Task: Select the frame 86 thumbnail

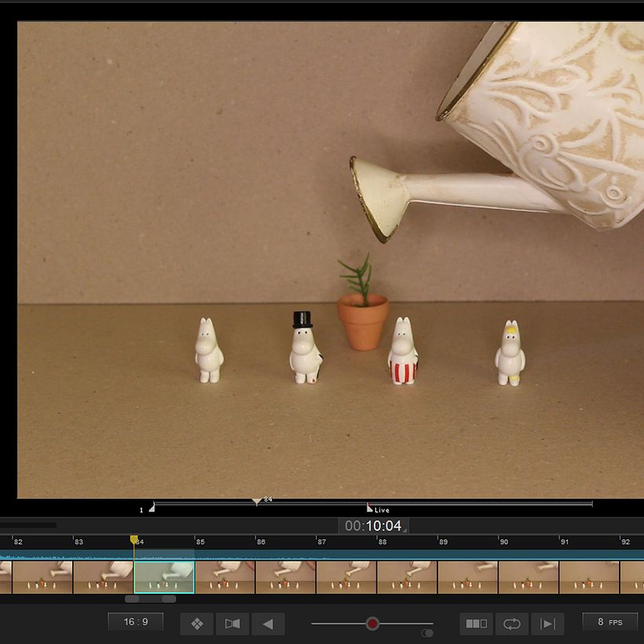Action: click(285, 577)
